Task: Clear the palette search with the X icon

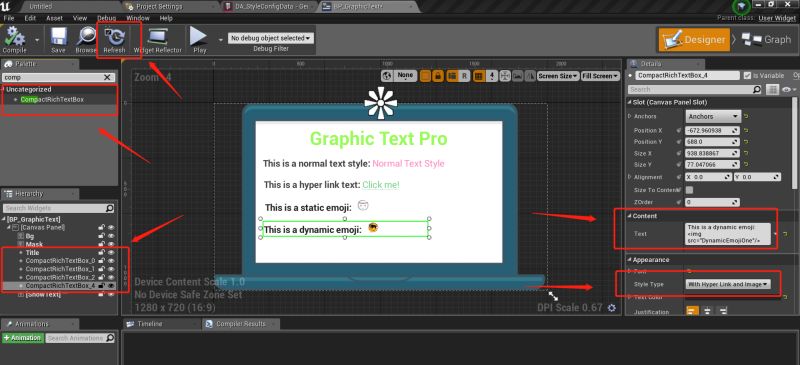Action: tap(107, 77)
